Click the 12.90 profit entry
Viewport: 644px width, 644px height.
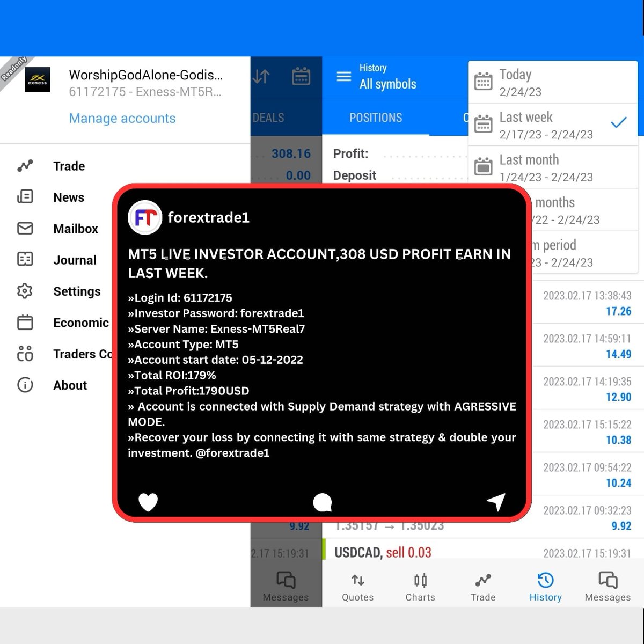click(x=619, y=397)
